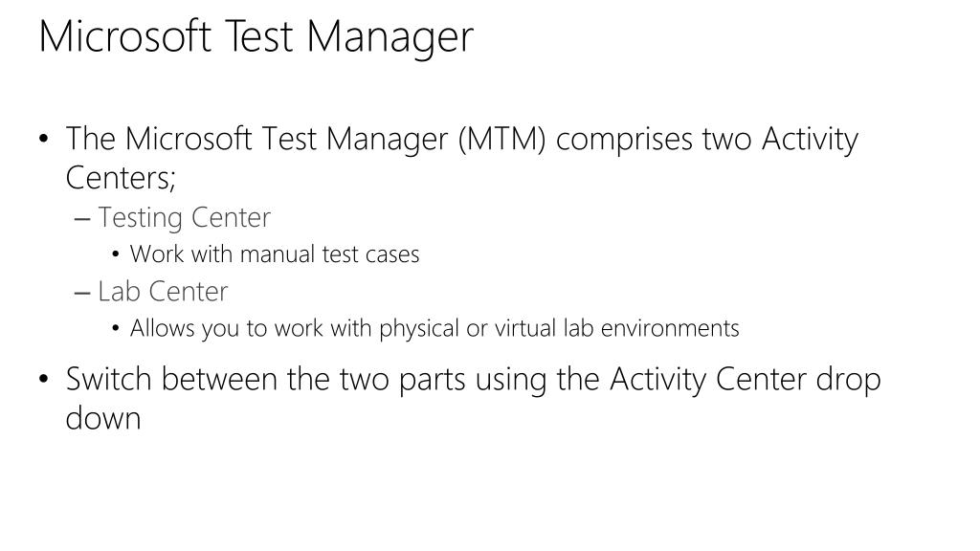The height and width of the screenshot is (551, 980).
Task: Select the Testing Center sub-bullet text
Action: (185, 218)
